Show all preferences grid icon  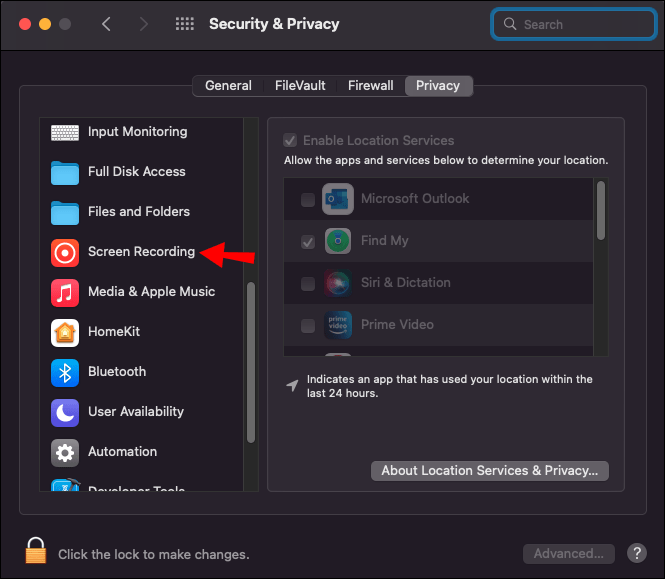click(x=185, y=24)
